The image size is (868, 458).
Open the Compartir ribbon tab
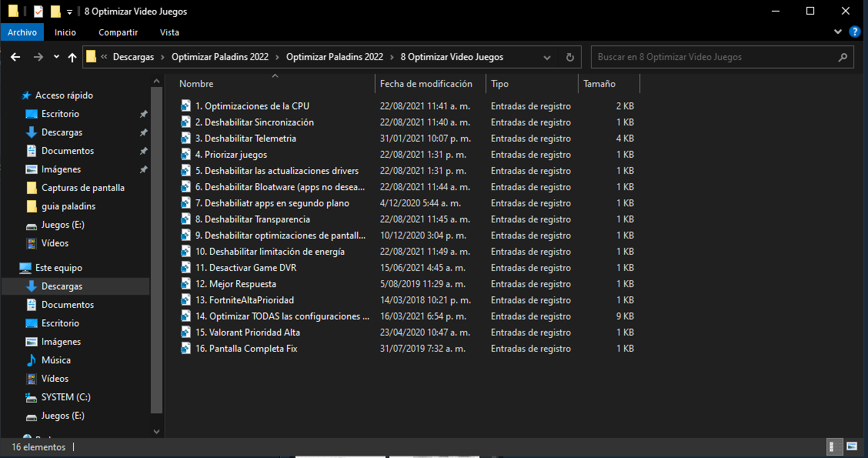118,32
